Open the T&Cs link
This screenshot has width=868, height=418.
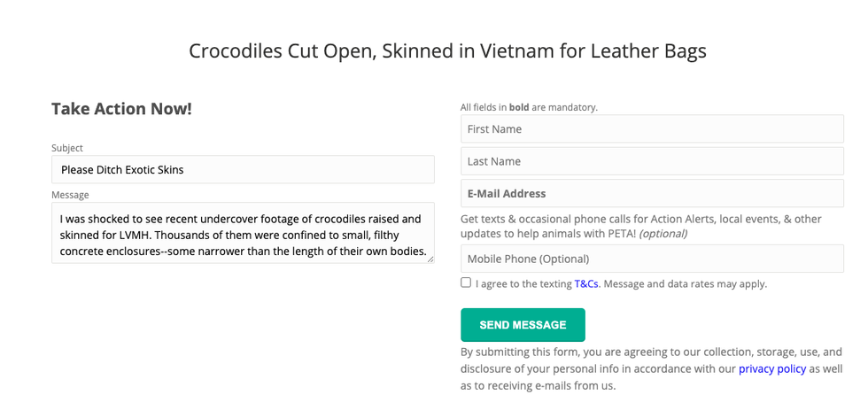pos(586,284)
